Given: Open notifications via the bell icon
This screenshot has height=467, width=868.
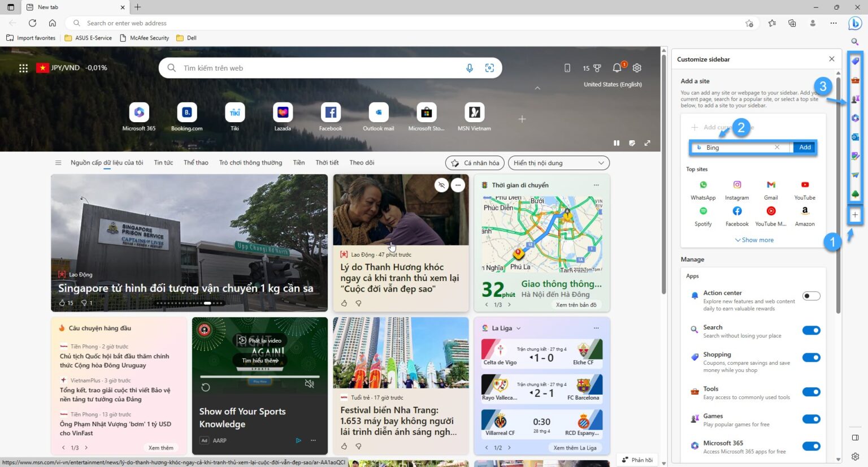Looking at the screenshot, I should click(x=617, y=67).
